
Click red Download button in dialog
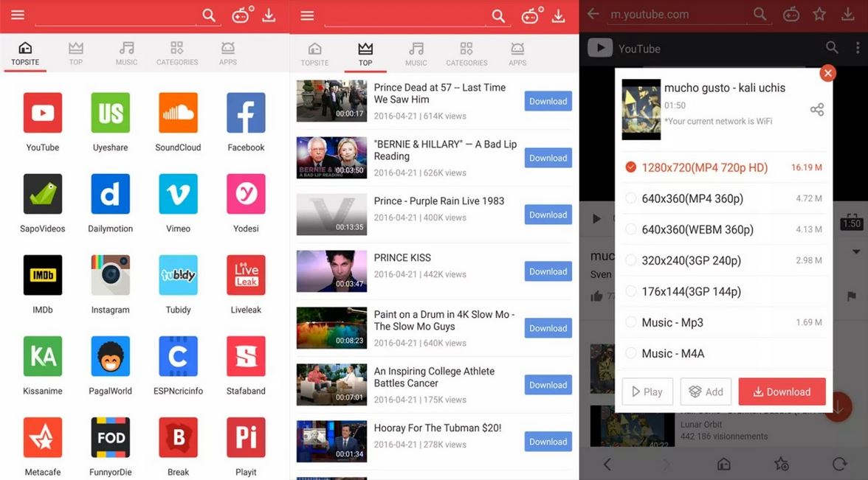(x=782, y=392)
